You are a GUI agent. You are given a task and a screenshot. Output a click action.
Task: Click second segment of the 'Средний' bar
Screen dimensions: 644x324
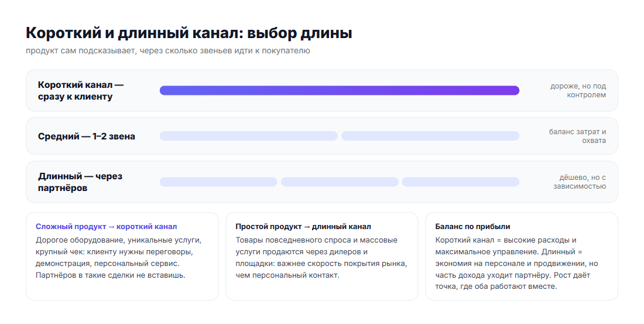pos(430,136)
